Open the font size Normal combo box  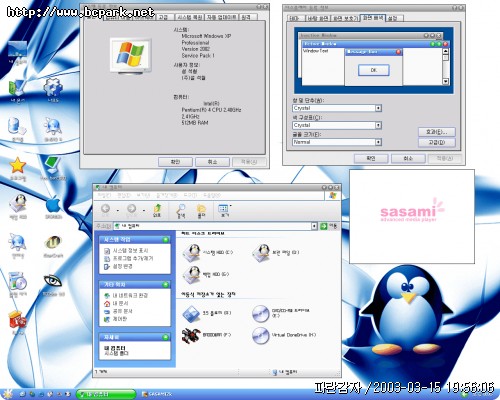[x=337, y=142]
